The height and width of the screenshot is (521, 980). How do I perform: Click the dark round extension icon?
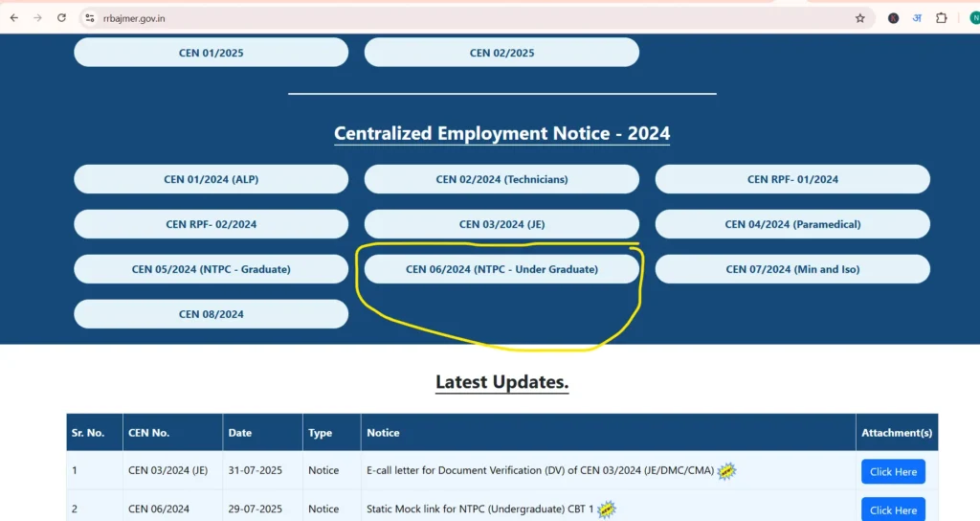pos(893,18)
